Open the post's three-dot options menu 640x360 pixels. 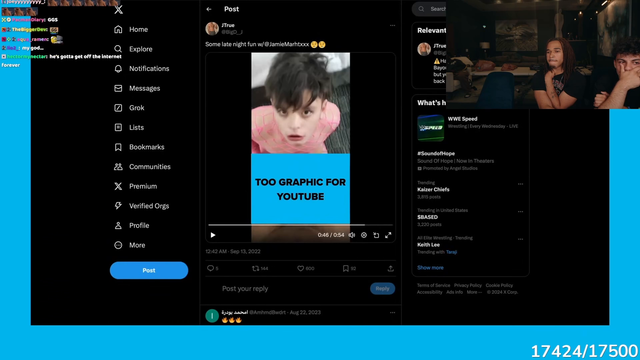[392, 25]
